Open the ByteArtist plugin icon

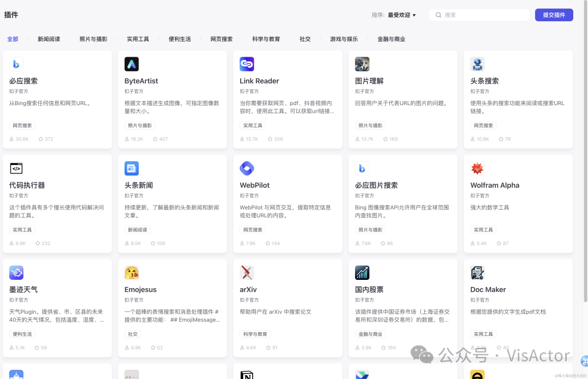point(132,64)
